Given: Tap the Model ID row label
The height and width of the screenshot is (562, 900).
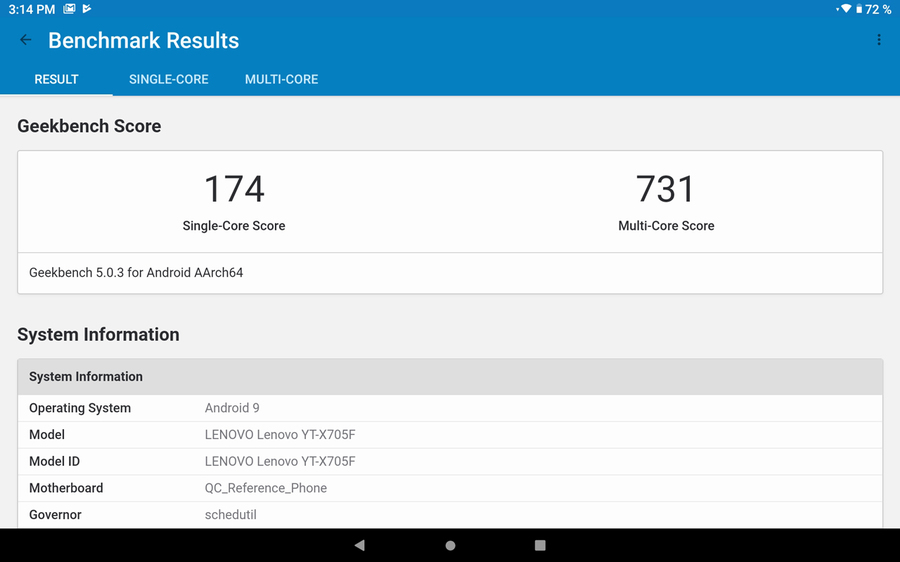Looking at the screenshot, I should (55, 461).
